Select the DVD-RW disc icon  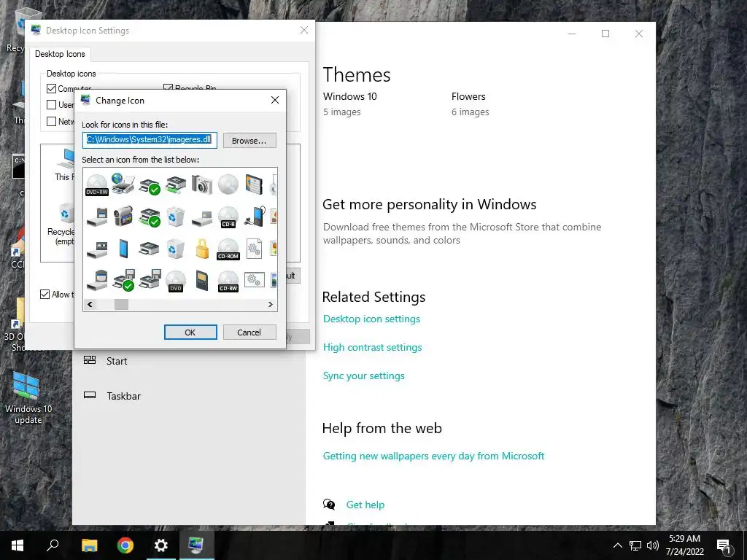point(97,184)
